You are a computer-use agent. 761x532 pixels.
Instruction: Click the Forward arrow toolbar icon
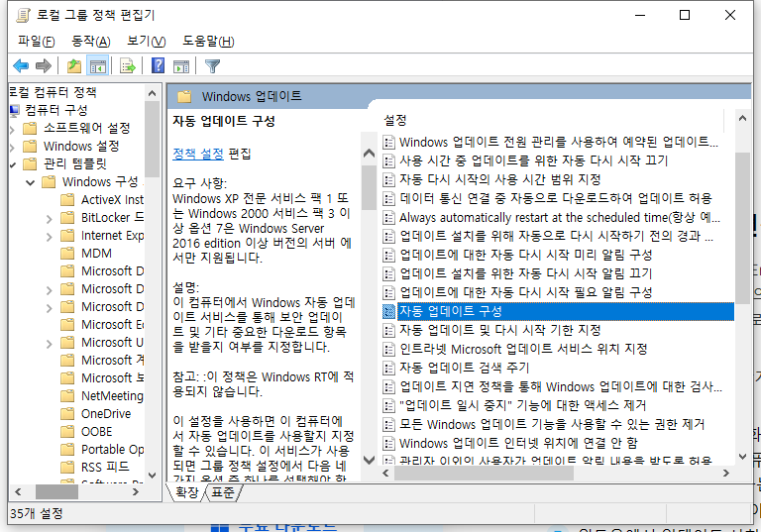[44, 65]
